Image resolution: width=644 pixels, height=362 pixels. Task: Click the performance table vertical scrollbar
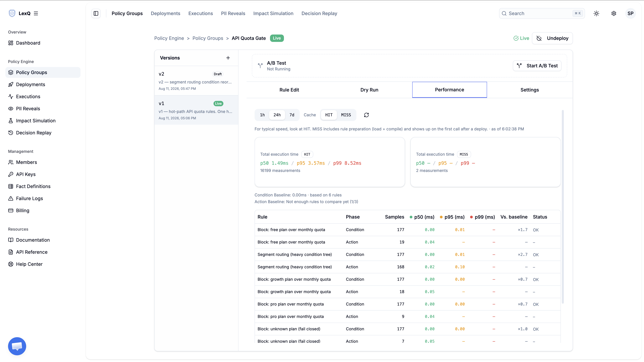point(563,207)
